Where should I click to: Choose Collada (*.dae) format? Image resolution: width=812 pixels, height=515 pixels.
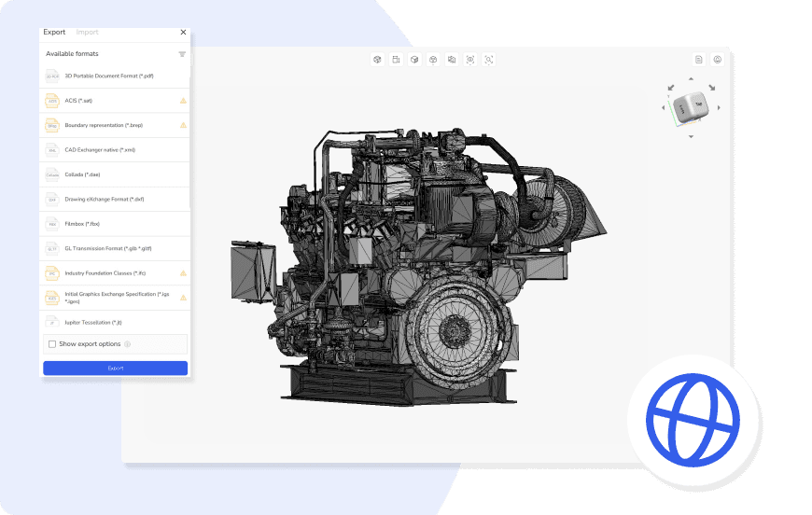115,175
